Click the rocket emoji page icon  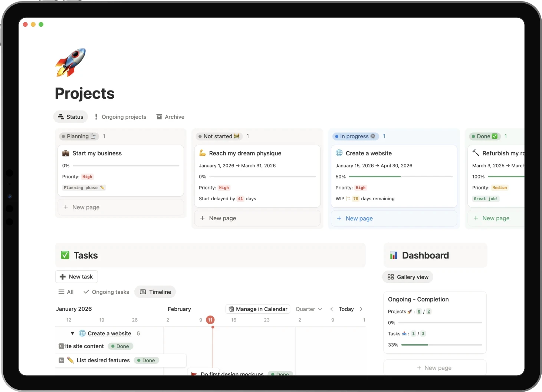tap(70, 62)
